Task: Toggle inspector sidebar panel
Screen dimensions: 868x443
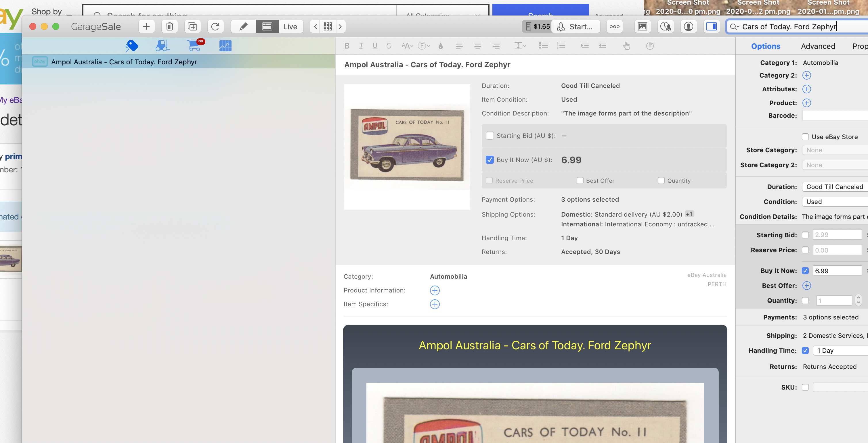Action: 711,27
